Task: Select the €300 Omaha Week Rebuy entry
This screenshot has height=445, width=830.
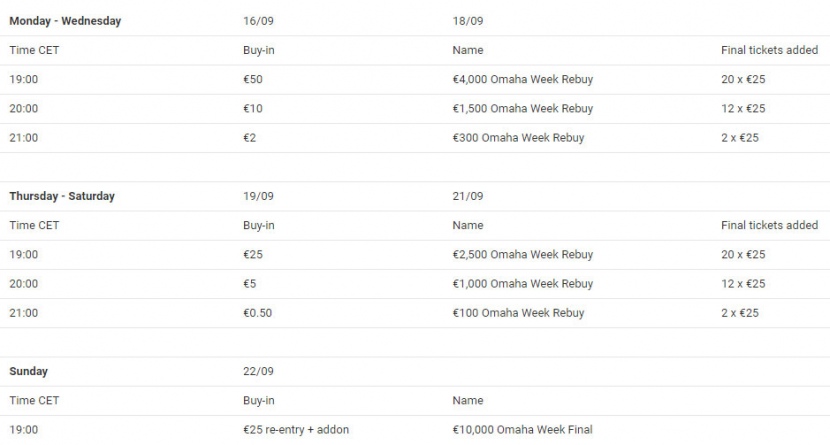Action: (518, 137)
